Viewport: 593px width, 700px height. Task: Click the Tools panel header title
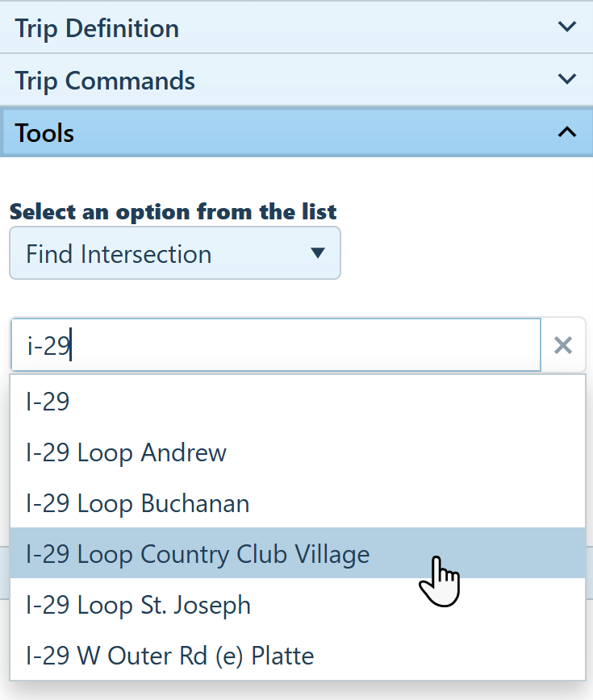(44, 132)
